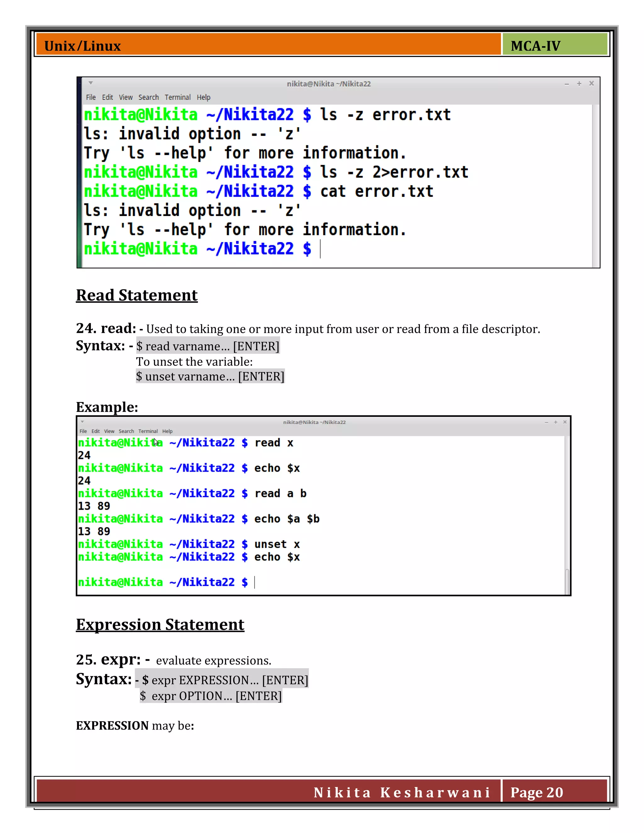This screenshot has width=644, height=833.
Task: Click 'unset x' command in lower terminal
Action: pos(277,544)
